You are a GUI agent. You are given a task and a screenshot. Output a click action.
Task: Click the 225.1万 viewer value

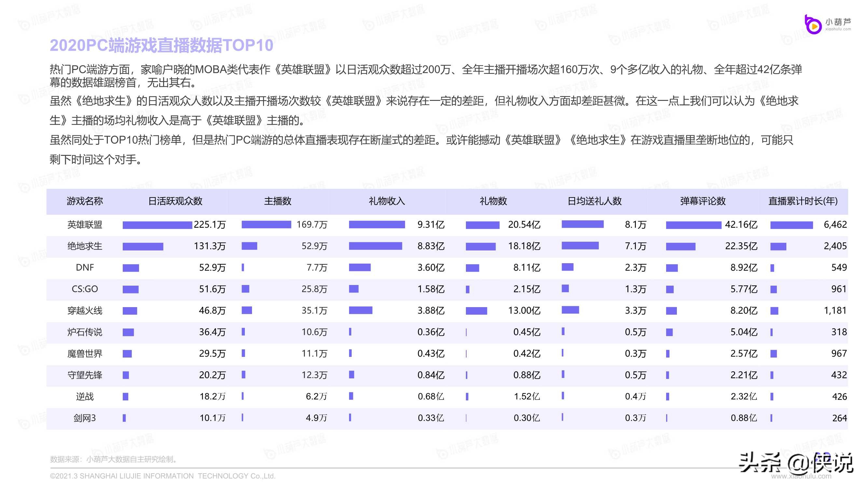210,224
